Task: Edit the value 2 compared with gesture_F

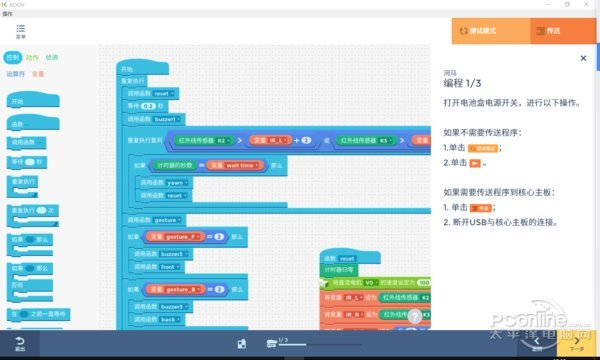Action: (x=219, y=237)
